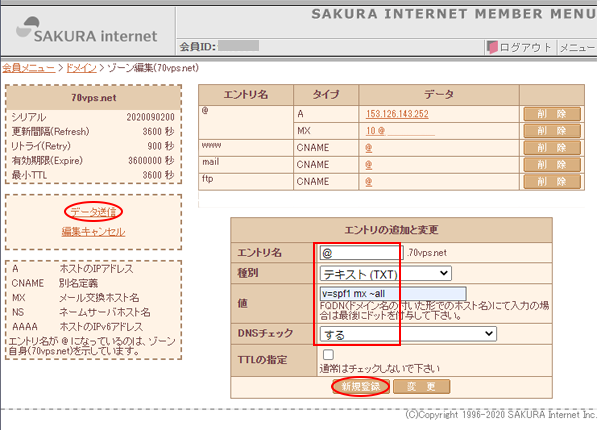Viewport: 600px width, 430px height.
Task: Click the www entry name cell
Action: (x=246, y=148)
